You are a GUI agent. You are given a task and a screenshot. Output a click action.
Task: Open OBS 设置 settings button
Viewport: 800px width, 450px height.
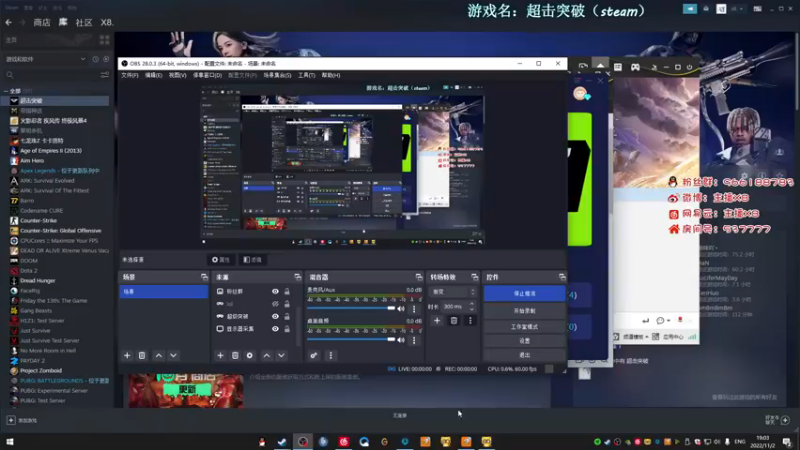(524, 340)
